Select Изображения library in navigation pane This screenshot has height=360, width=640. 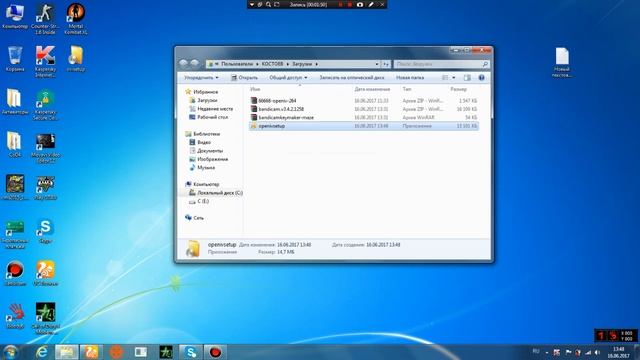(212, 159)
